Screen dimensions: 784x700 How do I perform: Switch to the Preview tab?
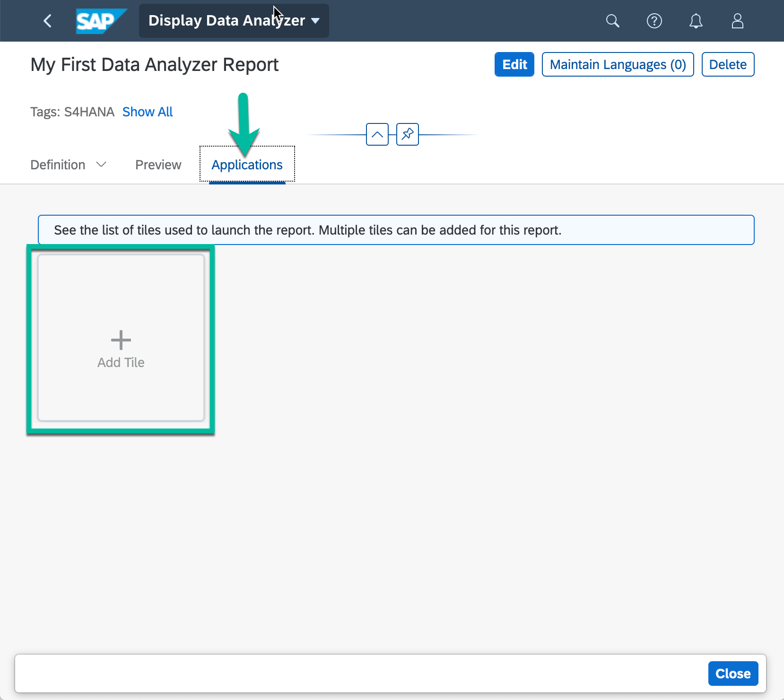pyautogui.click(x=158, y=165)
